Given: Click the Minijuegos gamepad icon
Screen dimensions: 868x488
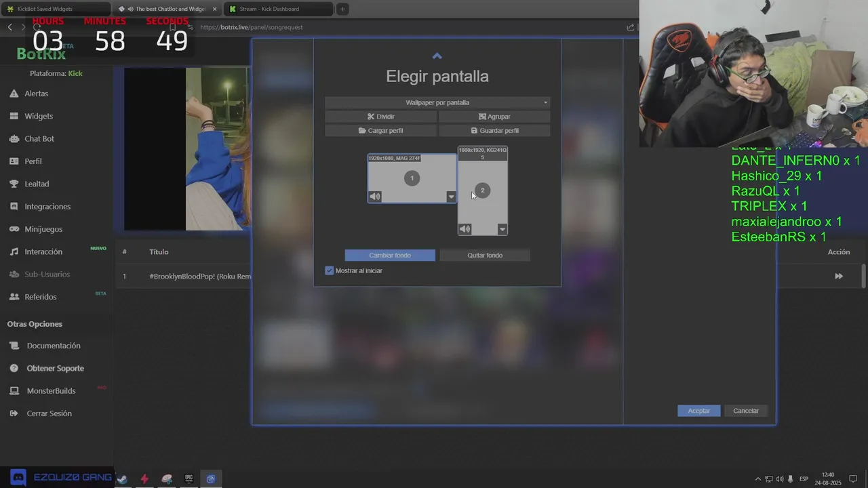Looking at the screenshot, I should pos(14,229).
